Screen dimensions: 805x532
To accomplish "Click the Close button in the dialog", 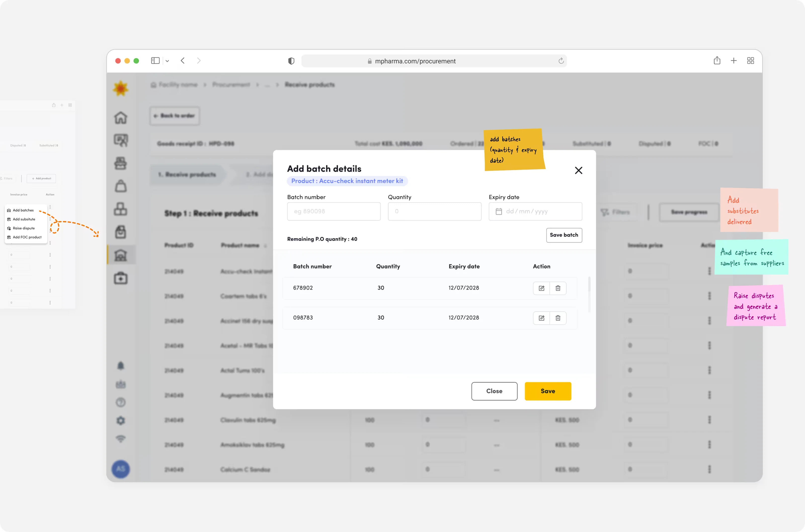I will pyautogui.click(x=494, y=391).
